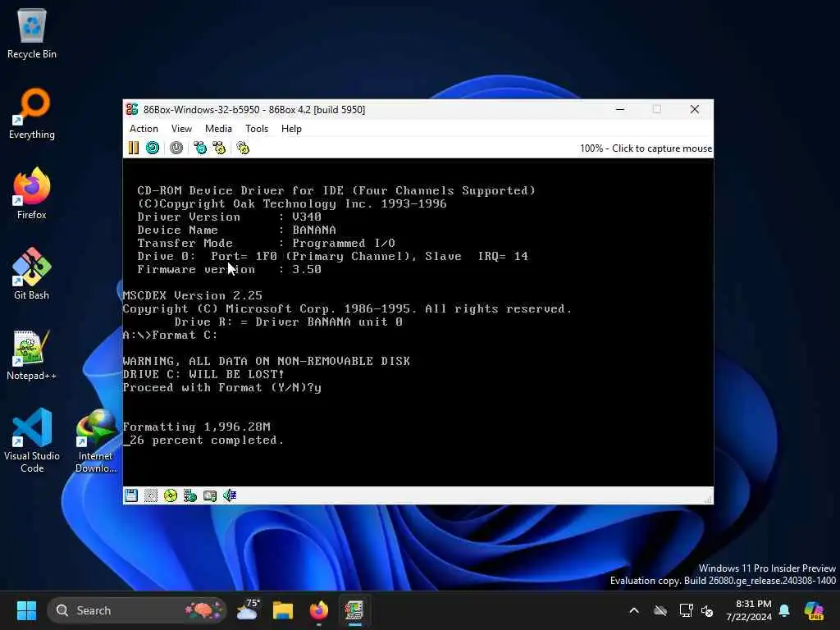Click CD-ROM drive status icon
840x630 pixels.
(x=171, y=495)
